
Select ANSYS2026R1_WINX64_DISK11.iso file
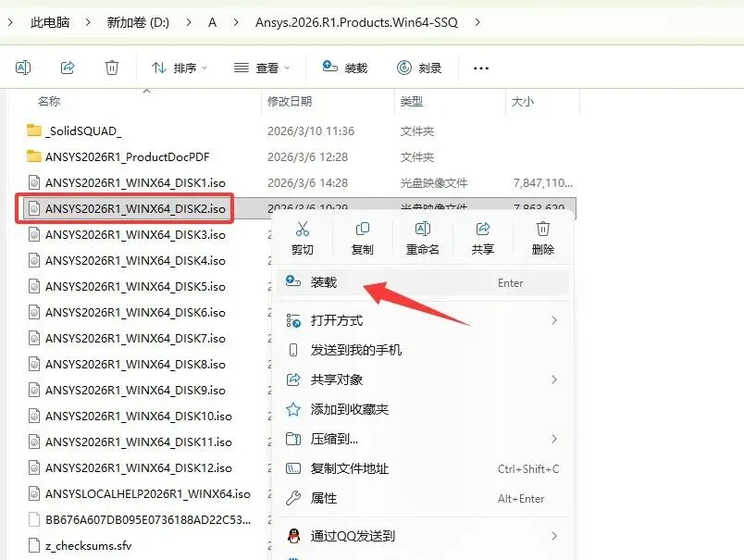coord(139,442)
